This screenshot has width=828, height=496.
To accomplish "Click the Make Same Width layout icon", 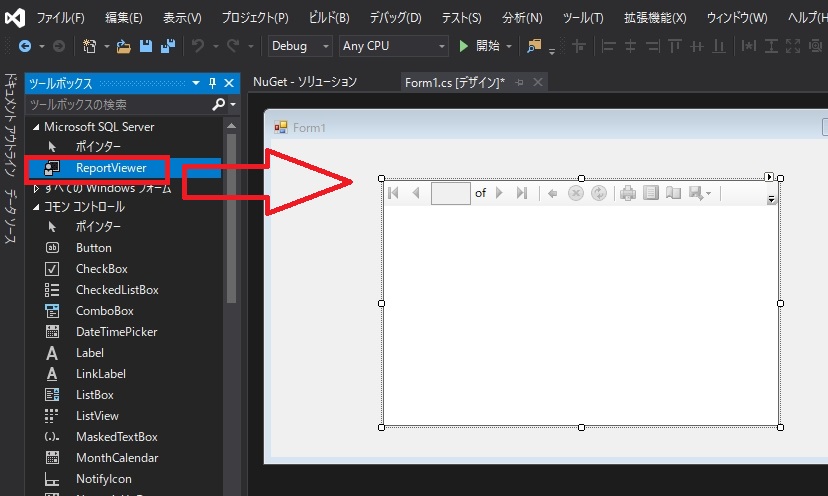I will coord(748,46).
